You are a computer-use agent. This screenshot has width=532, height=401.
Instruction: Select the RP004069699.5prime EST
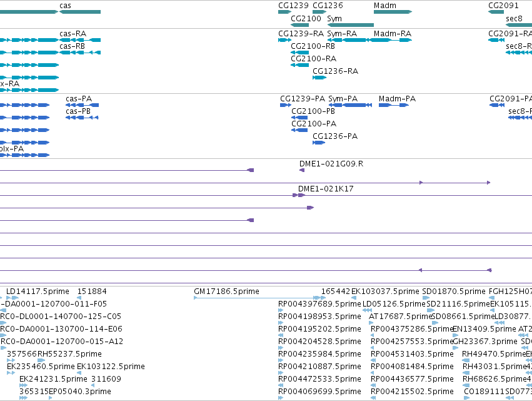point(281,398)
